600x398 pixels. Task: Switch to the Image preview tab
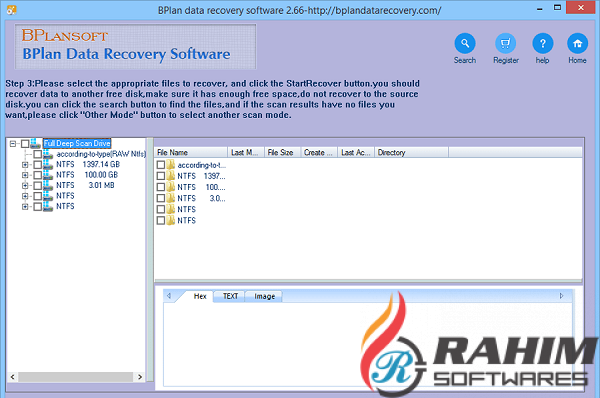point(264,296)
